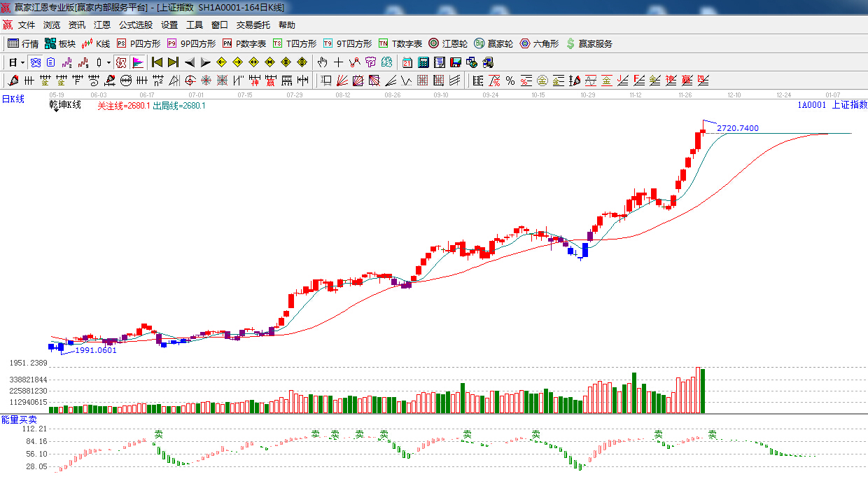The height and width of the screenshot is (479, 868).
Task: Click the percent sign % tool icon
Action: coord(510,81)
